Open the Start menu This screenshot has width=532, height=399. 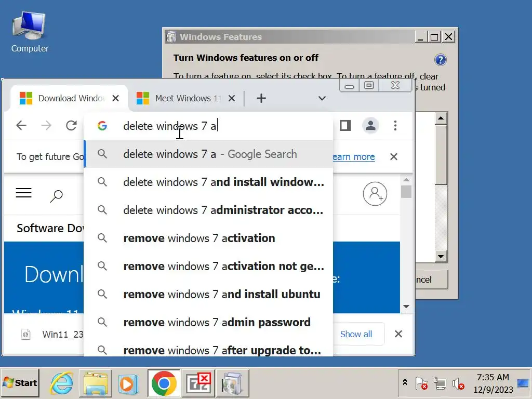(x=20, y=383)
